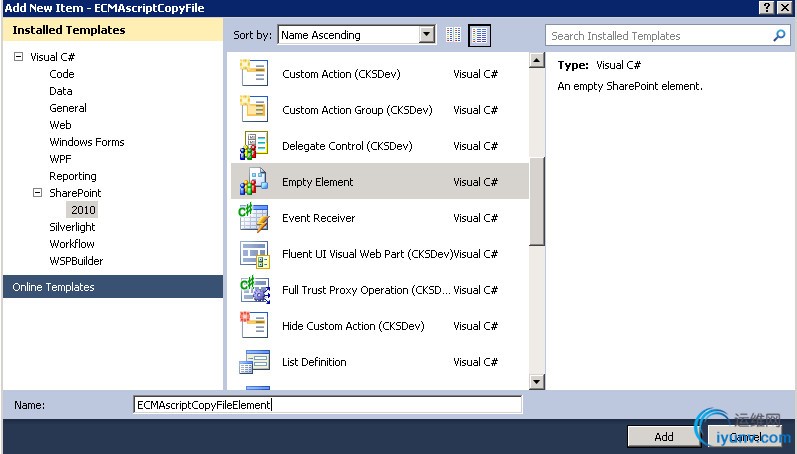This screenshot has height=454, width=797.
Task: Select the Empty Element row text
Action: [x=318, y=182]
